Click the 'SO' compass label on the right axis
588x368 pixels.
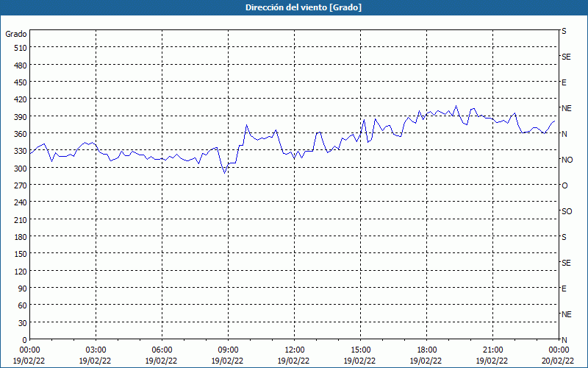pyautogui.click(x=567, y=211)
